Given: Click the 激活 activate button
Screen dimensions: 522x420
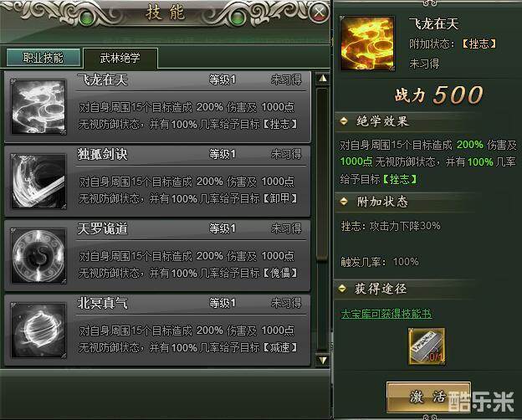Looking at the screenshot, I should pyautogui.click(x=428, y=397).
